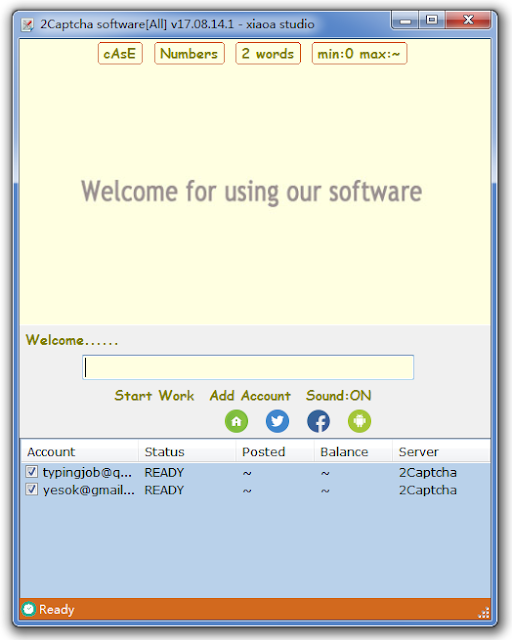This screenshot has height=640, width=512.
Task: Click the green Android icon
Action: pos(359,421)
